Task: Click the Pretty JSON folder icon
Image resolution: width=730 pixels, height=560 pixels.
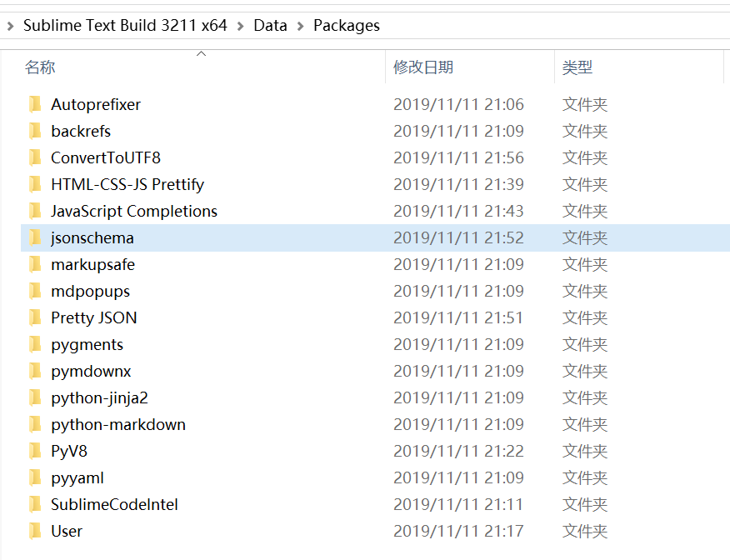Action: (35, 317)
